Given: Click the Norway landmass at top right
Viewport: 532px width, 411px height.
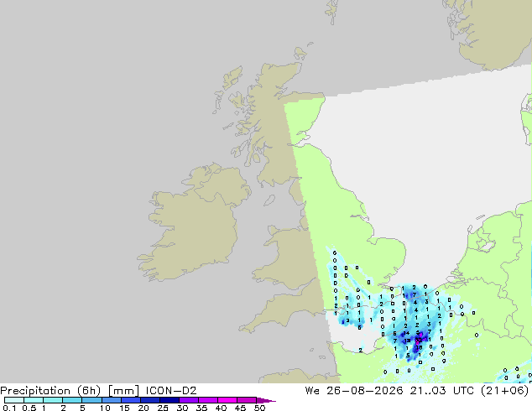Looking at the screenshot, I should tap(493, 34).
